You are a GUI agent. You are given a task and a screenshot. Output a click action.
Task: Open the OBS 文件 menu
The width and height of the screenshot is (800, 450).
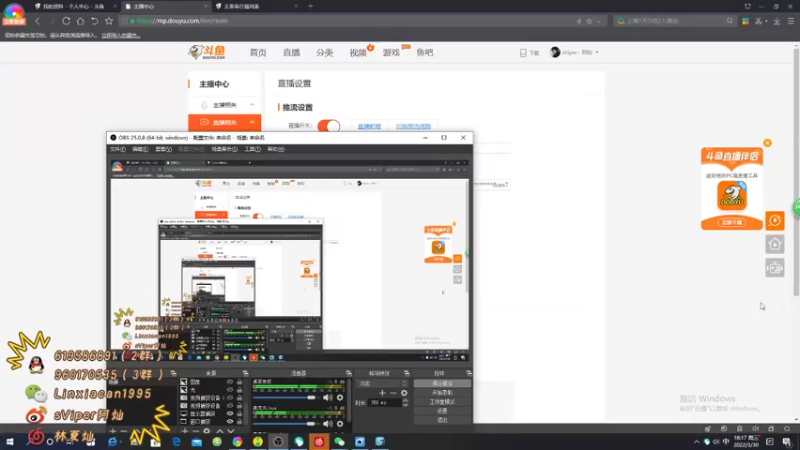(x=117, y=149)
